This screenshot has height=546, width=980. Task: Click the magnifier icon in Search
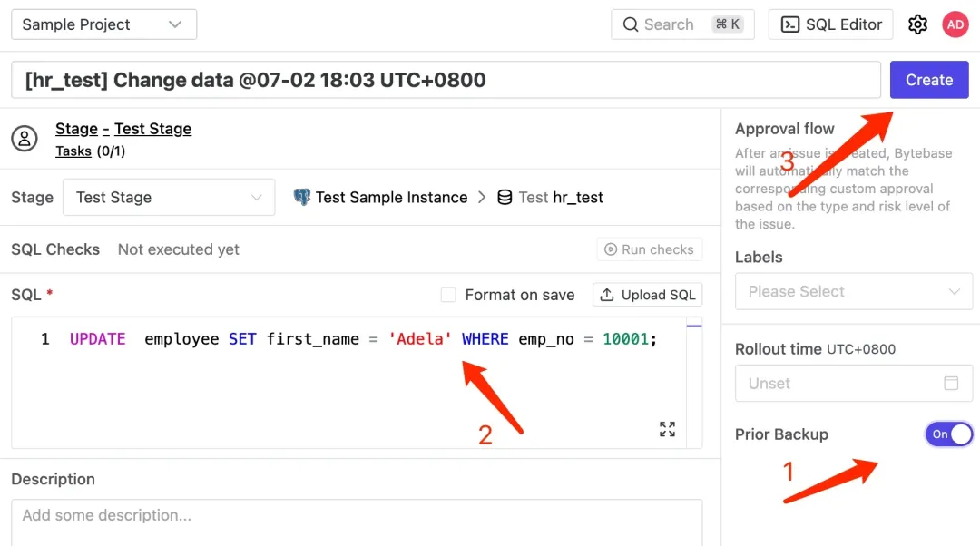pyautogui.click(x=630, y=24)
